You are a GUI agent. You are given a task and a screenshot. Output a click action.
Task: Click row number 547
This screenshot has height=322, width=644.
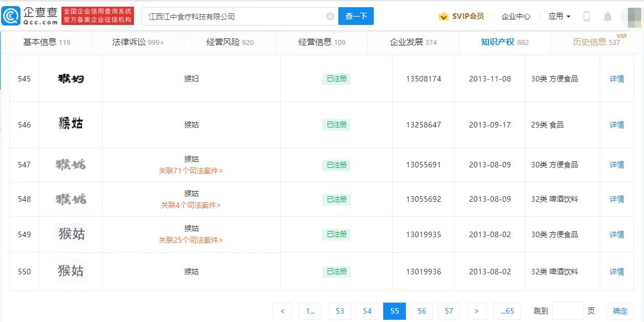coord(24,165)
